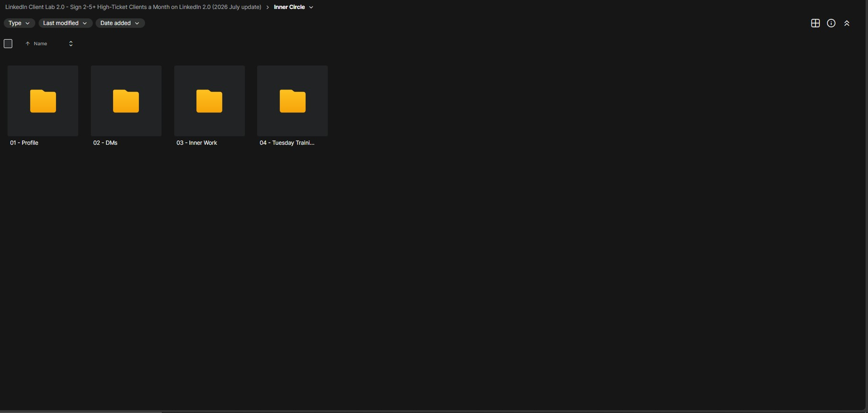868x413 pixels.
Task: Go to LinkedIn Client Lab 2.0 breadcrumb
Action: coord(133,7)
